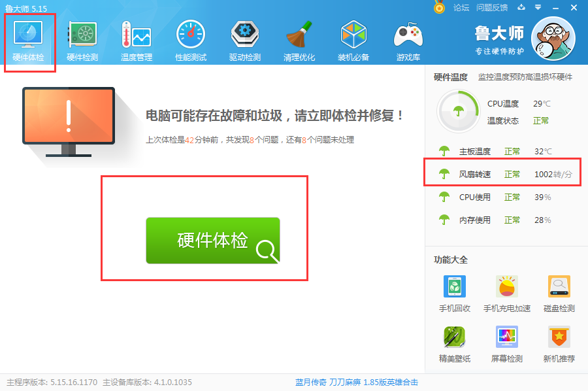Expand the title bar dropdown arrow

click(x=537, y=8)
